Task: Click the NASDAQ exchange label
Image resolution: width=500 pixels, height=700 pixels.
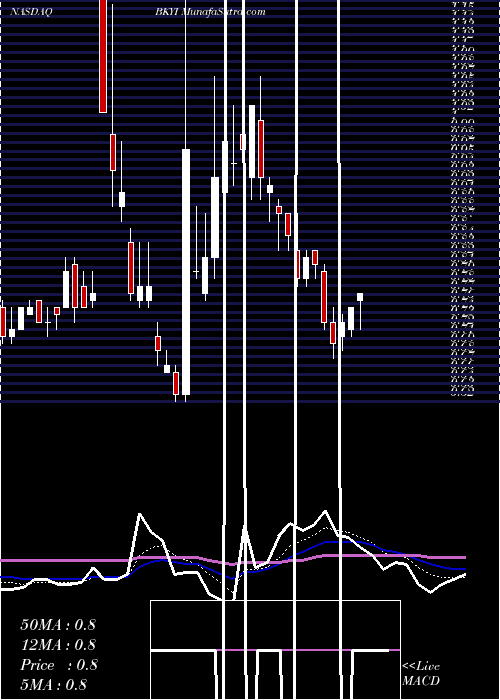Action: tap(31, 12)
